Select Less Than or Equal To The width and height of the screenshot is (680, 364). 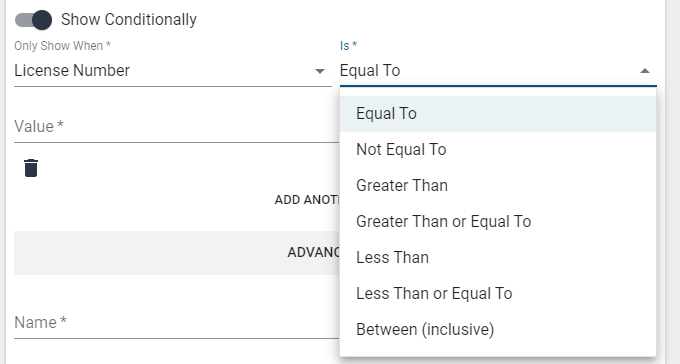pos(498,294)
